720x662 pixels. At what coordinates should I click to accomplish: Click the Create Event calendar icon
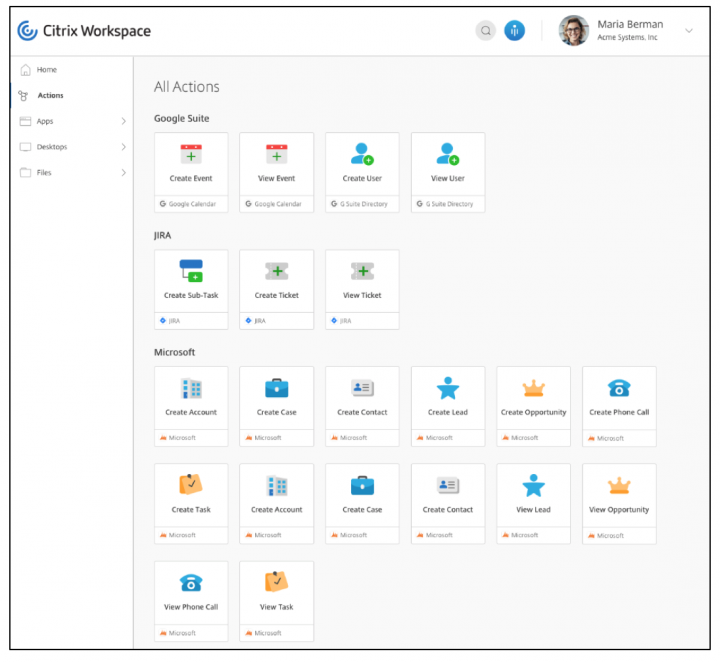pyautogui.click(x=191, y=154)
